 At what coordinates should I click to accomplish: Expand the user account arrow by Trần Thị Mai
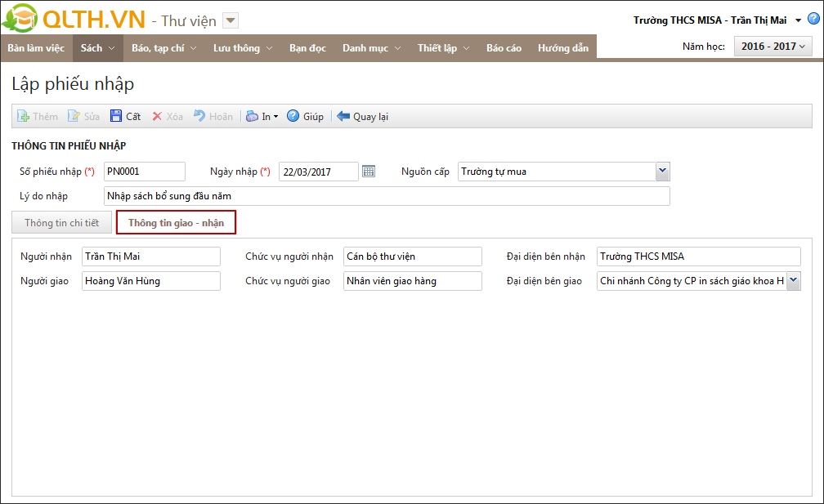click(x=798, y=21)
